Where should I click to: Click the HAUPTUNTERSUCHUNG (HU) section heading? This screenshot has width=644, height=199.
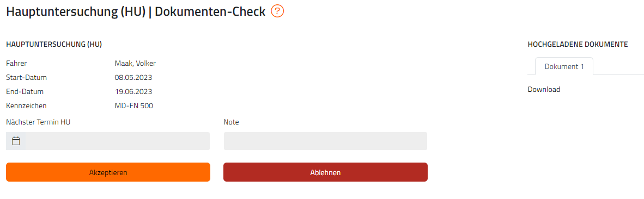pyautogui.click(x=54, y=44)
